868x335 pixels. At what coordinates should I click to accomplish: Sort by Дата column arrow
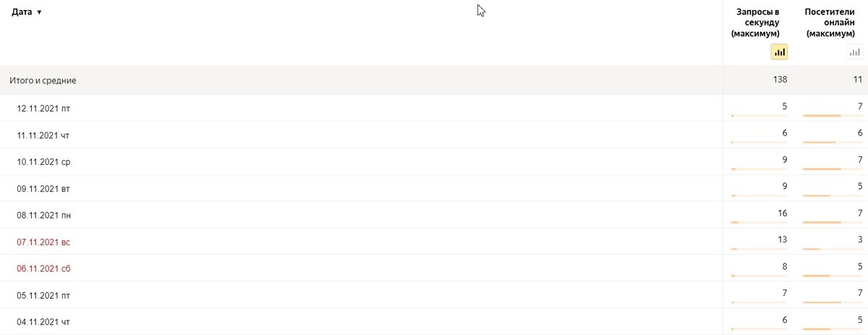pos(39,12)
